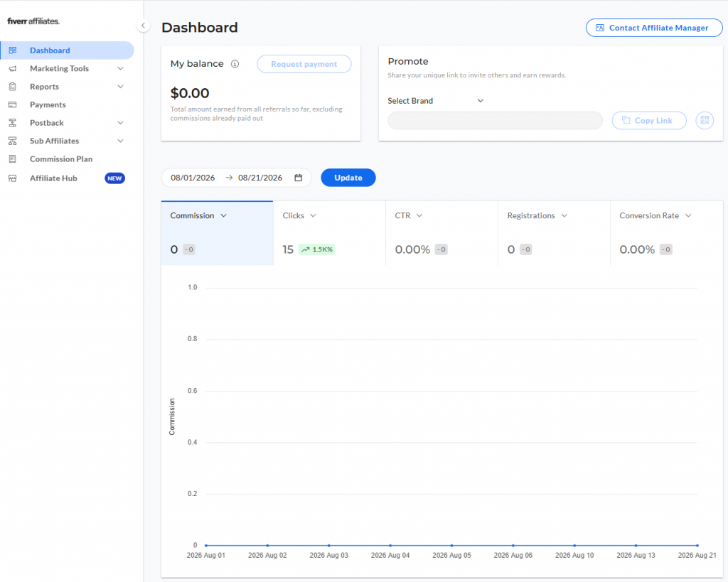Select the Conversion Rate metric tab

(x=667, y=233)
